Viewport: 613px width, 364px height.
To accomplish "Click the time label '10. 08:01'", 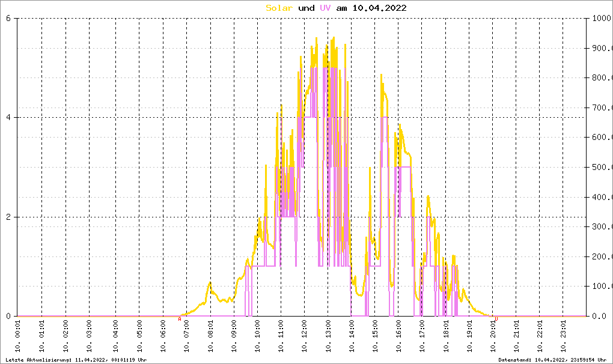I will 210,336.
